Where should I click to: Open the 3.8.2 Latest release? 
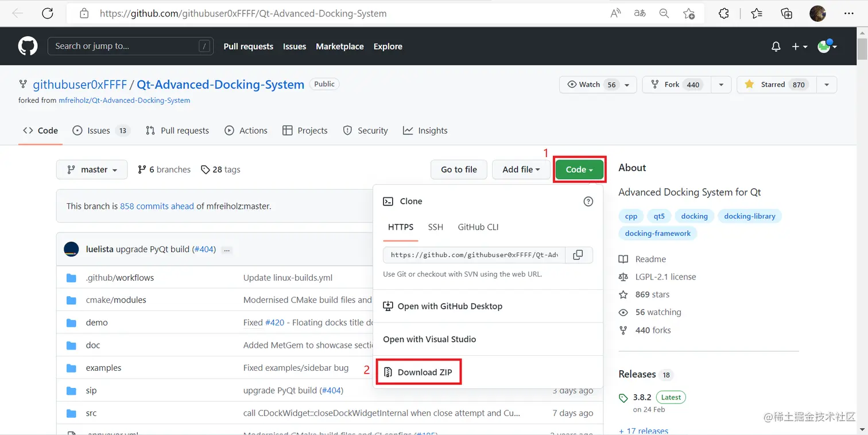point(652,397)
